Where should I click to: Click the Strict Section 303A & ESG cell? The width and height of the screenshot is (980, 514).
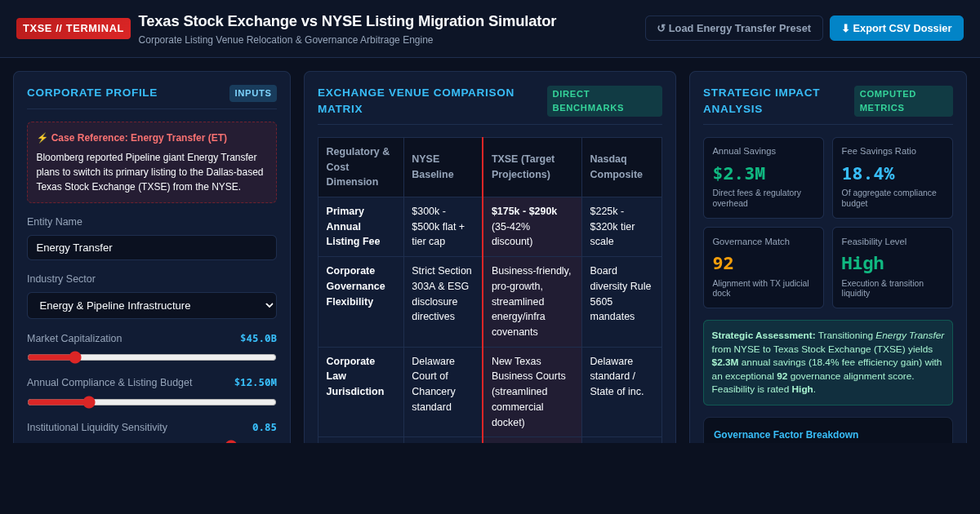[x=443, y=302]
